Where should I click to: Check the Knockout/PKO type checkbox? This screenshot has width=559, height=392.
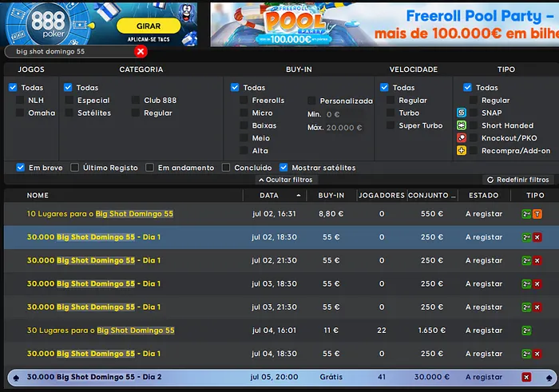coord(473,138)
